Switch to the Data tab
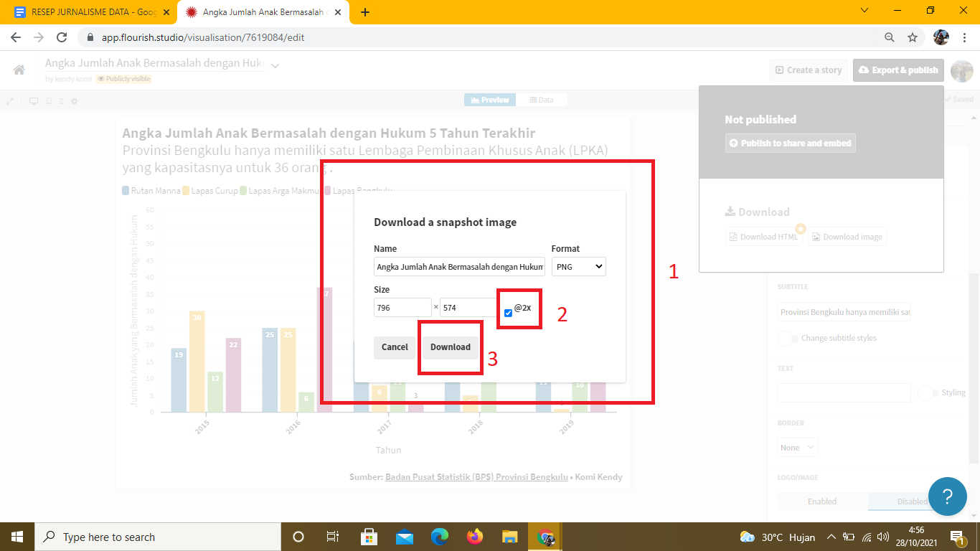The image size is (980, 551). pyautogui.click(x=542, y=100)
